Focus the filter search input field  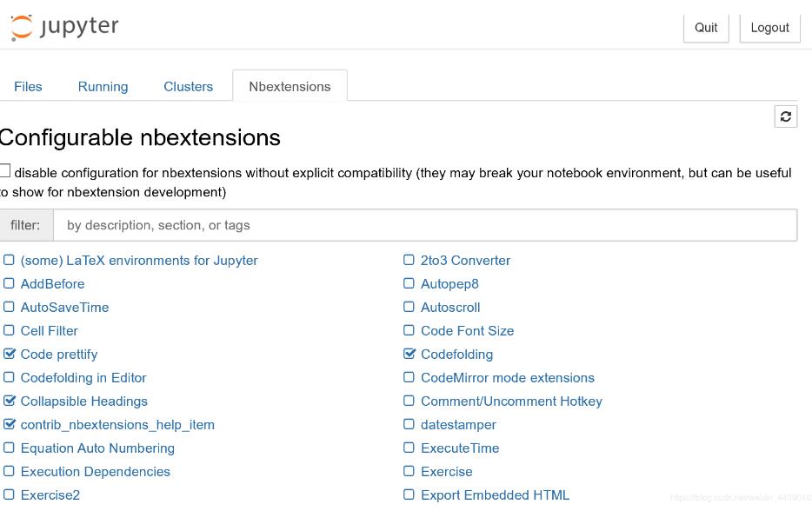[x=424, y=225]
